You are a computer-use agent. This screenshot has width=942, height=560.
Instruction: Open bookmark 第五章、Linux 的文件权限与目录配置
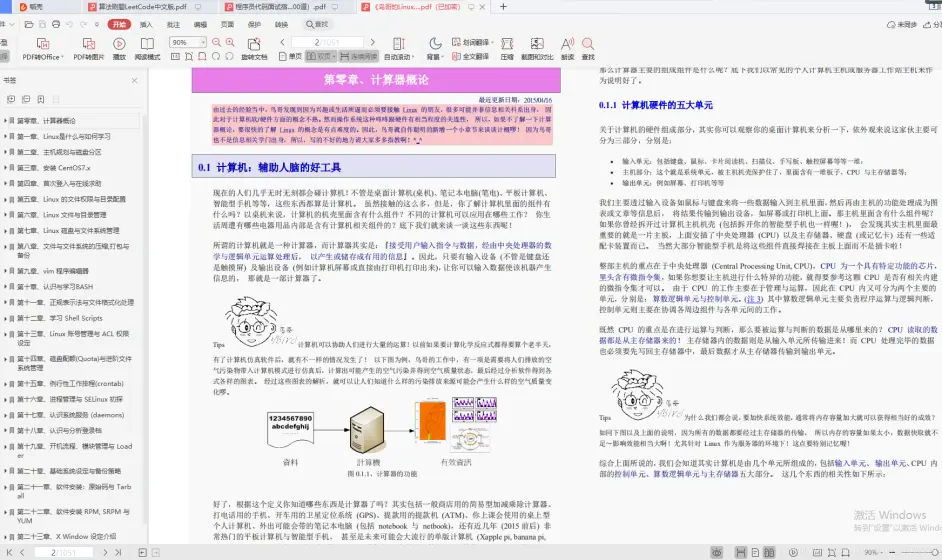point(71,199)
